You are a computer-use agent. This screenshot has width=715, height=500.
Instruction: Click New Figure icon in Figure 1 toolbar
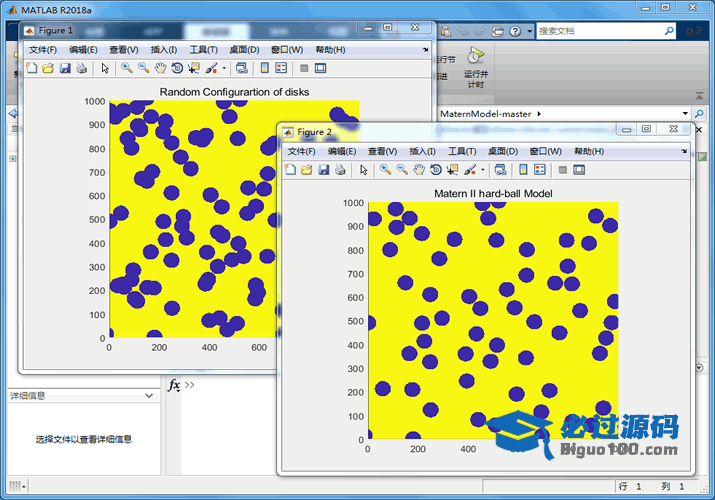31,68
